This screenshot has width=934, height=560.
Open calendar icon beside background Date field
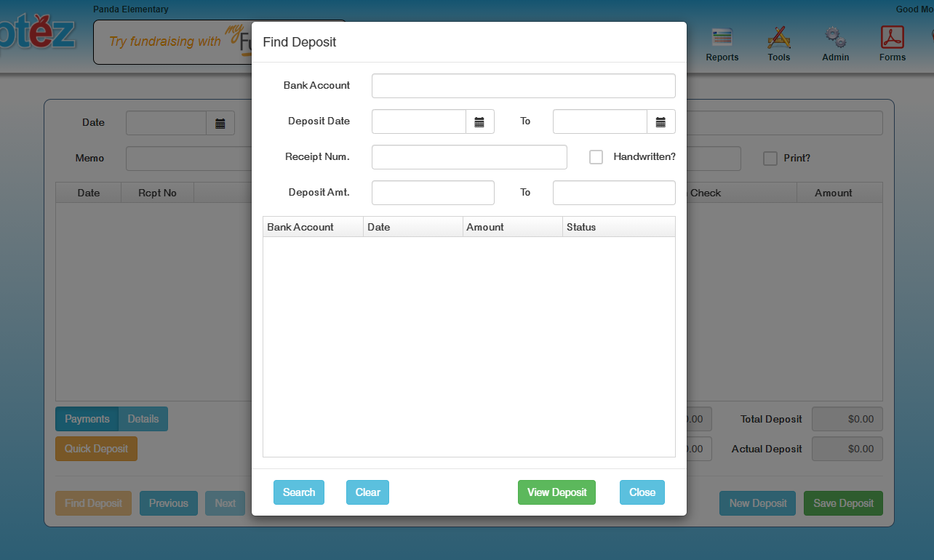pos(220,123)
